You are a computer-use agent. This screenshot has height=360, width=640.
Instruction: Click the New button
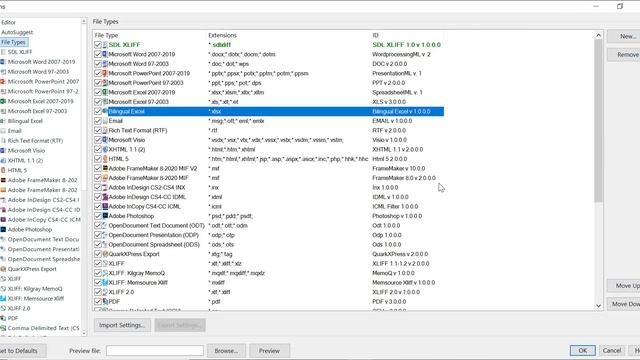coord(624,36)
